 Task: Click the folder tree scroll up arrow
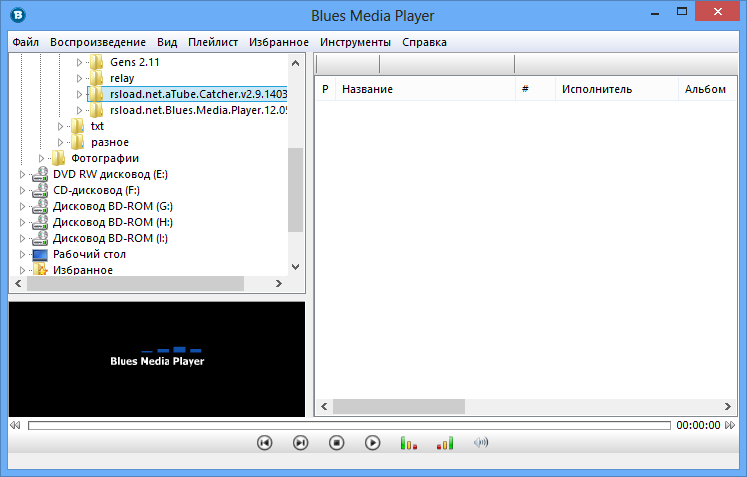[295, 63]
